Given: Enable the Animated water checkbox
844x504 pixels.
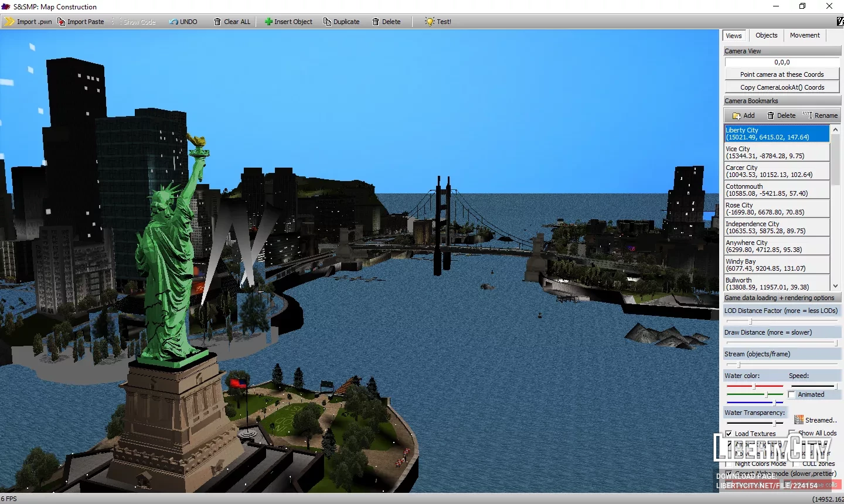Looking at the screenshot, I should coord(792,395).
